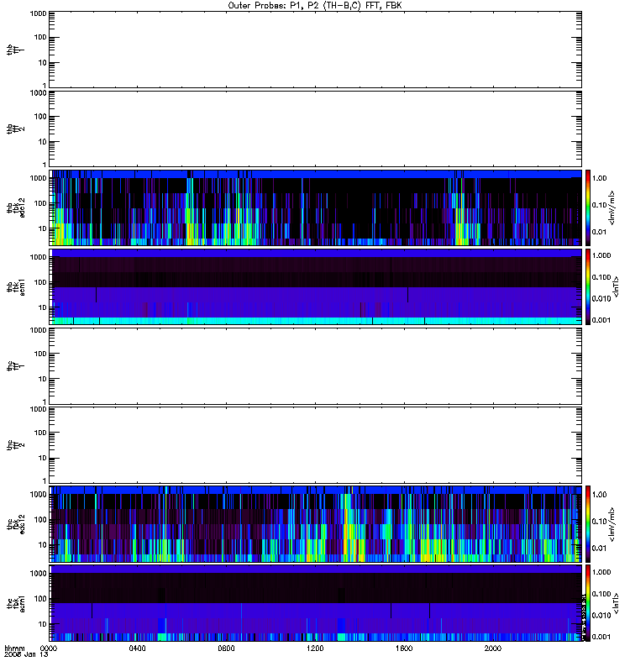Click the '2000' time axis label
This screenshot has height=672, width=630.
(x=493, y=648)
